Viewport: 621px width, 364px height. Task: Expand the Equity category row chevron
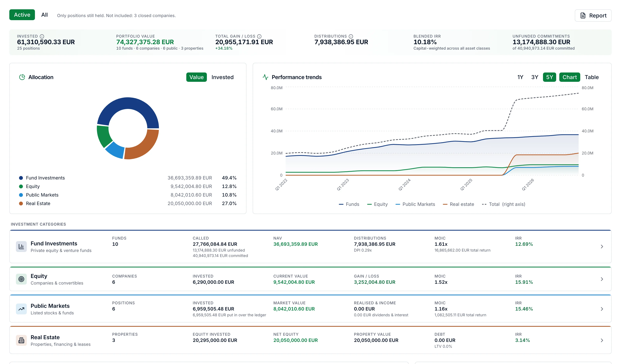[602, 279]
